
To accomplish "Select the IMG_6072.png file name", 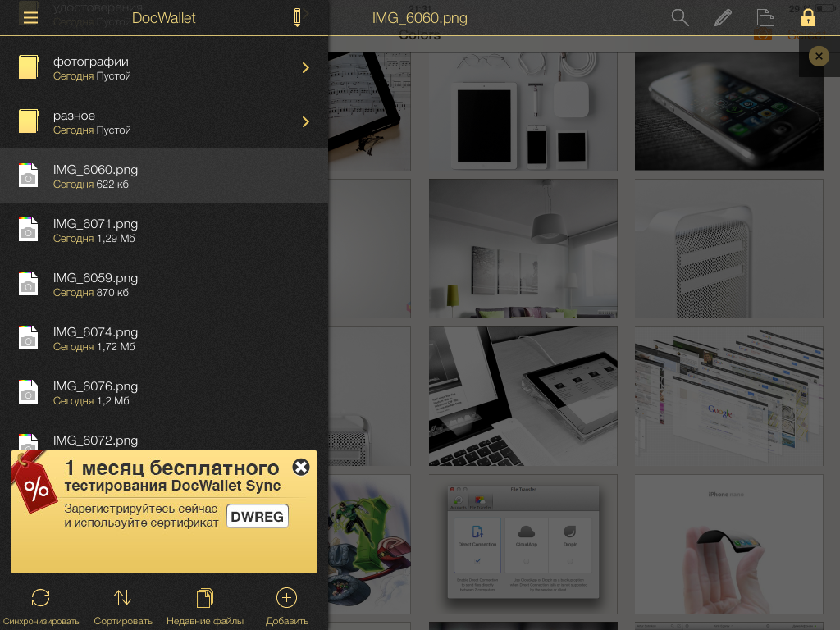I will pyautogui.click(x=95, y=441).
